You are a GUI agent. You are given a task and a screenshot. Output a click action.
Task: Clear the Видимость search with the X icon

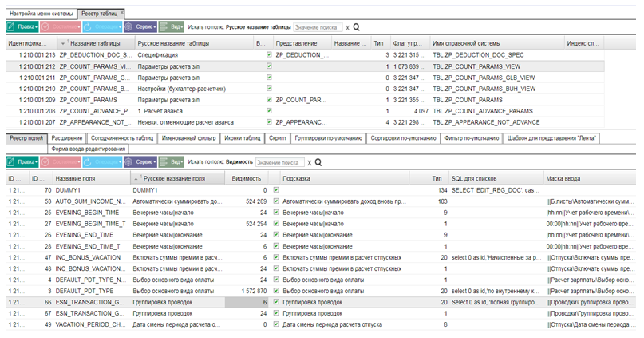pos(310,163)
